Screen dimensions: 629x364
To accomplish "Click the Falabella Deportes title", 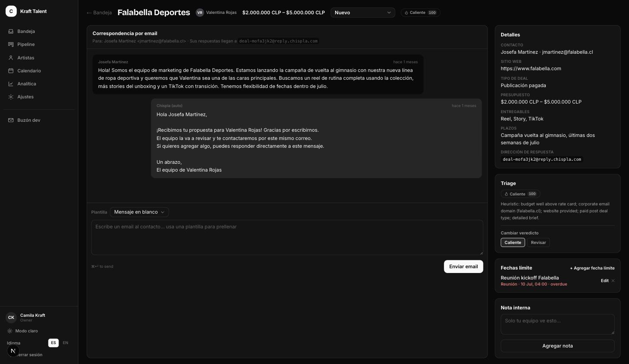I will point(153,13).
